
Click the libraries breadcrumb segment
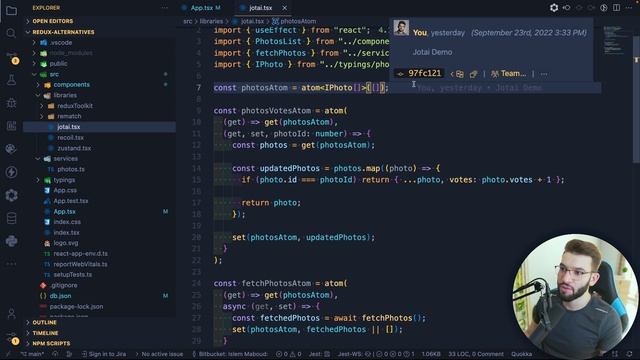pos(211,21)
